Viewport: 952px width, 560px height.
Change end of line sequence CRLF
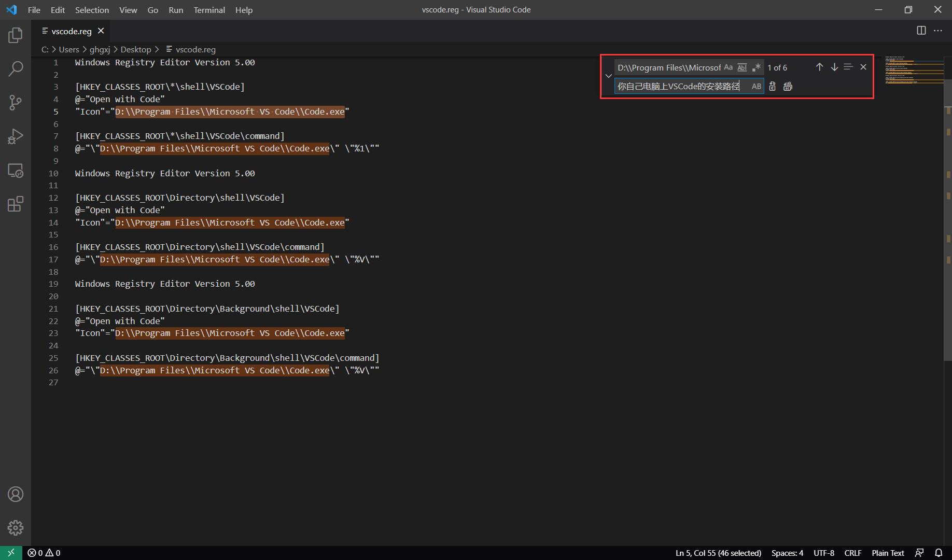pyautogui.click(x=852, y=553)
